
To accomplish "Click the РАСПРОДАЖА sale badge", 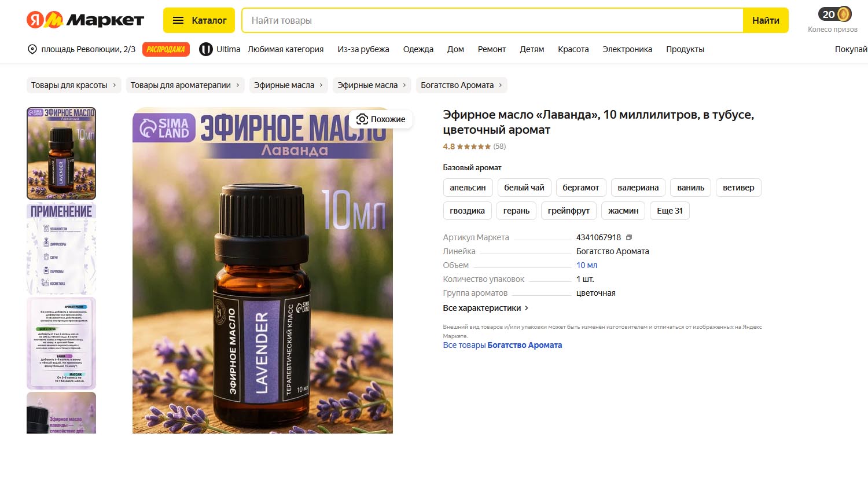I will [165, 49].
